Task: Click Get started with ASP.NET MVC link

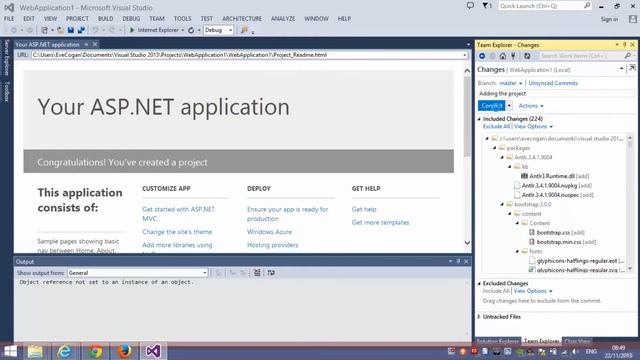Action: 178,214
